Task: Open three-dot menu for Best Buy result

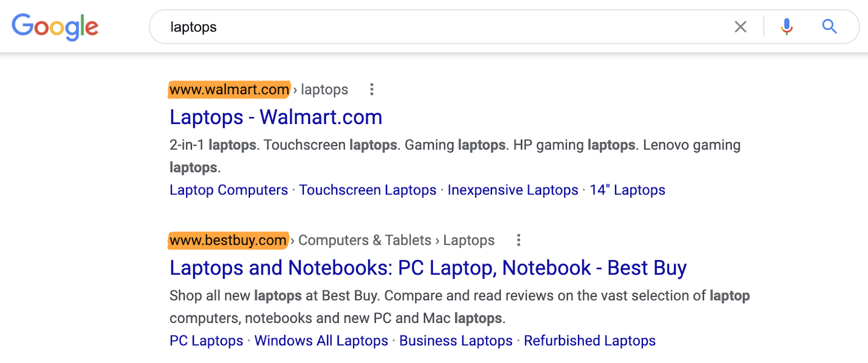Action: point(519,240)
